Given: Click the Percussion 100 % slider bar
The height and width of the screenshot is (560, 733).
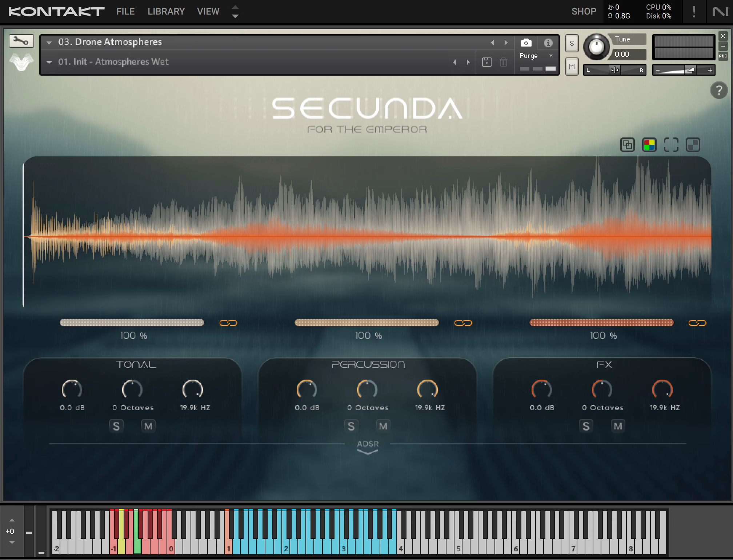Looking at the screenshot, I should pyautogui.click(x=367, y=323).
